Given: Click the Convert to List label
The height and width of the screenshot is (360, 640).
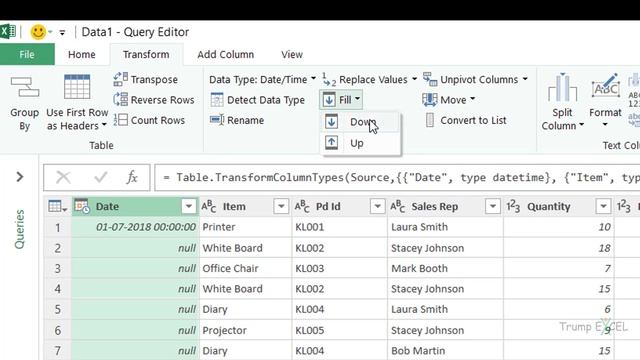Looking at the screenshot, I should [x=473, y=120].
